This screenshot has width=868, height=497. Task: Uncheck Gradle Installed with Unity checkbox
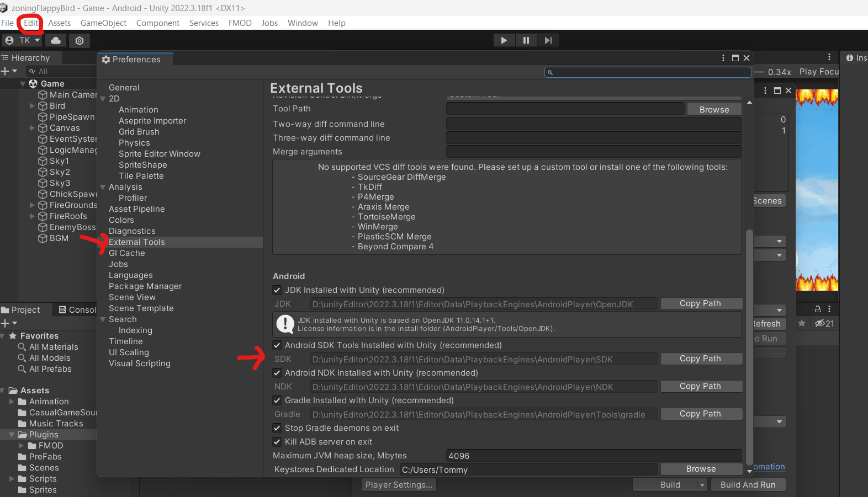coord(277,400)
